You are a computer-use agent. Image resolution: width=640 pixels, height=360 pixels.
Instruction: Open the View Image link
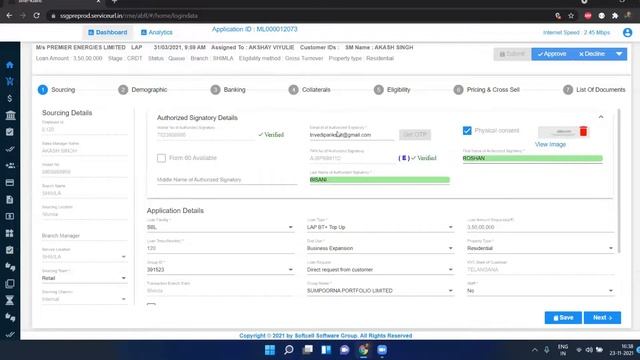click(x=550, y=144)
